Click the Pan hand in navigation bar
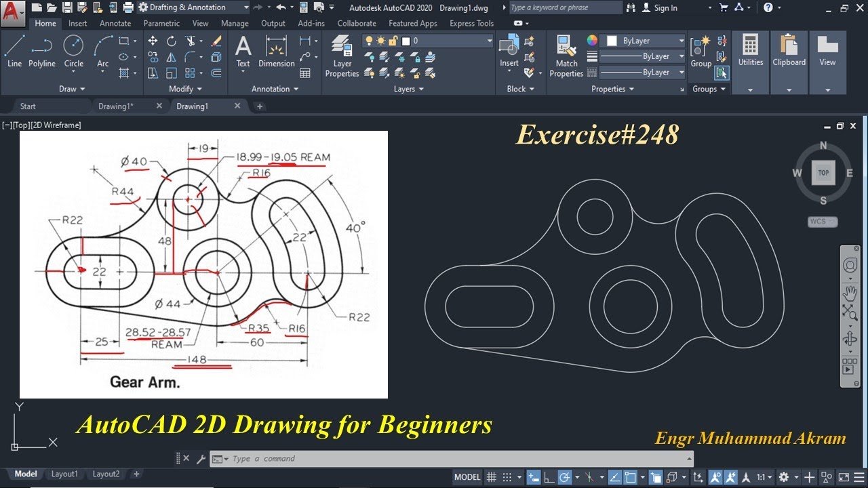The image size is (868, 488). (850, 293)
